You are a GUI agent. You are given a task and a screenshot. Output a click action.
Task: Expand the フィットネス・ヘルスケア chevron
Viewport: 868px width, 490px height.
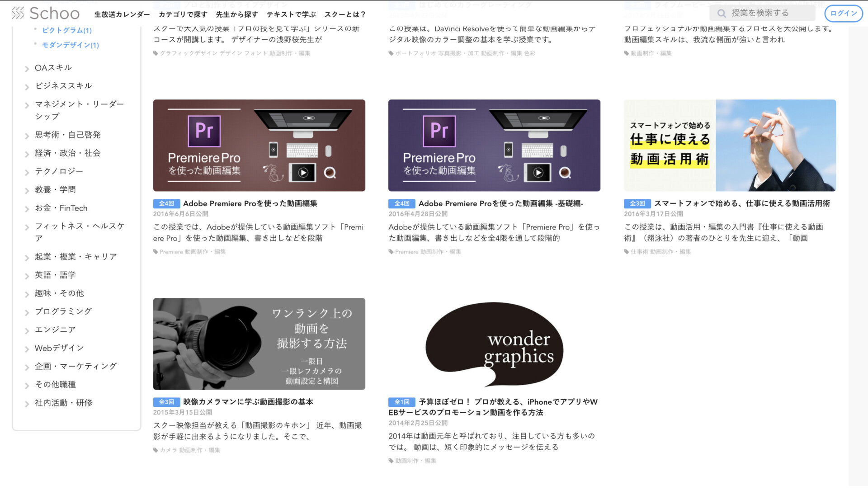pyautogui.click(x=27, y=227)
